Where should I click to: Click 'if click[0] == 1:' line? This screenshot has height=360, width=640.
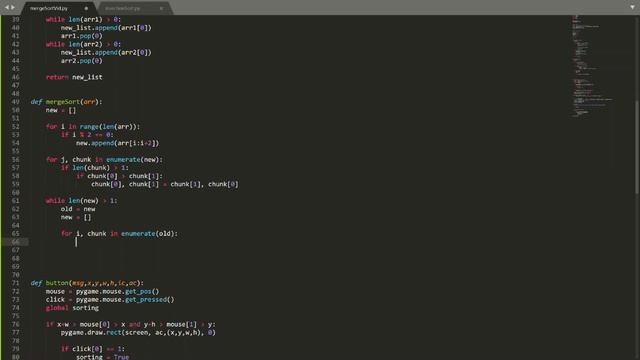[x=93, y=349]
